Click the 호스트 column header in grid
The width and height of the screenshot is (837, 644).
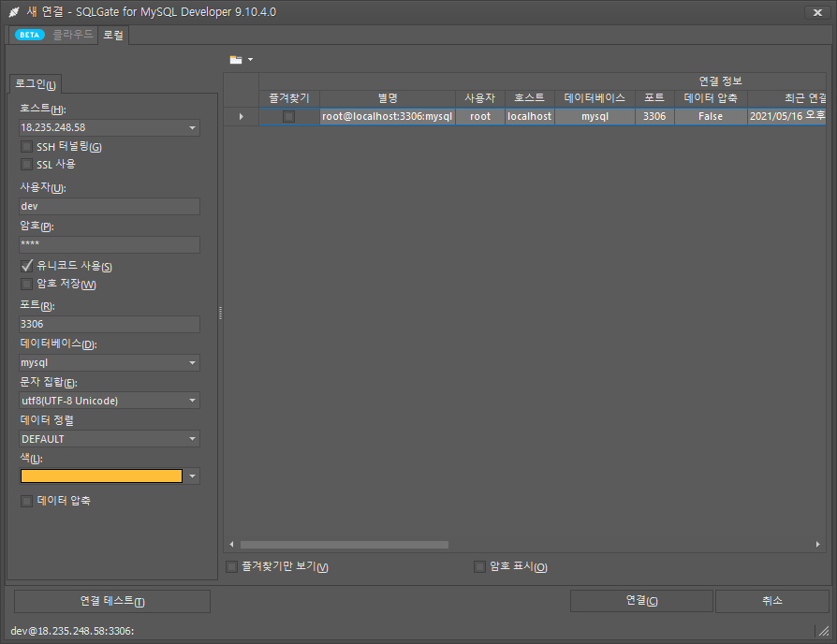click(x=530, y=98)
